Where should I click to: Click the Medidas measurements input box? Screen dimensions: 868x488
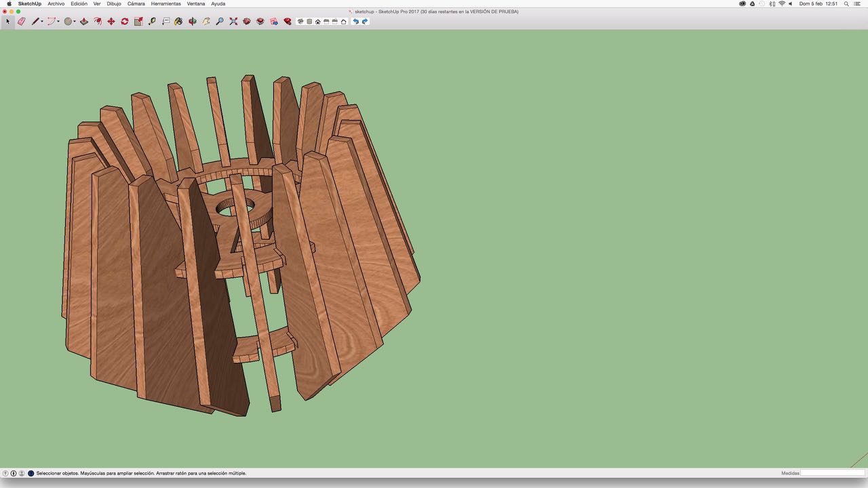pos(832,473)
